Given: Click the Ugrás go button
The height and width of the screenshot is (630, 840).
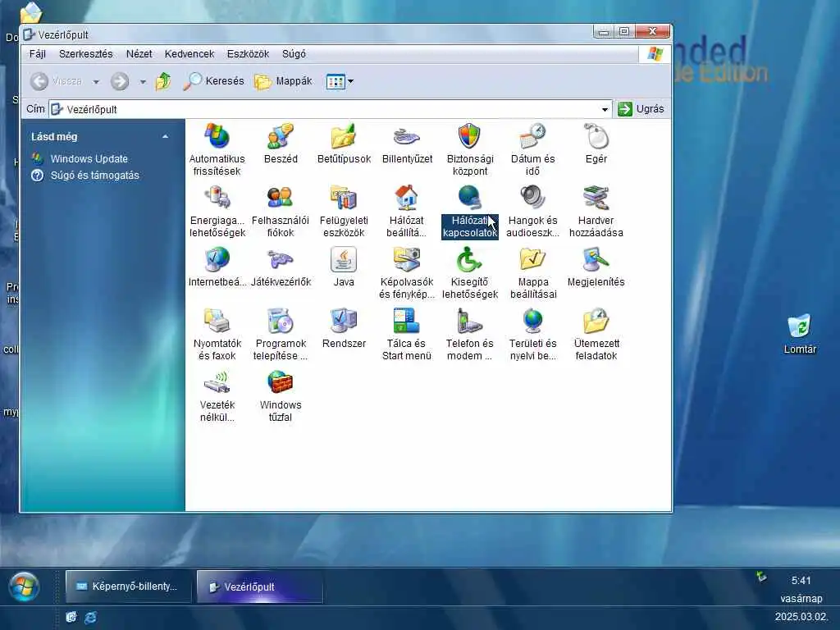Looking at the screenshot, I should pyautogui.click(x=641, y=109).
